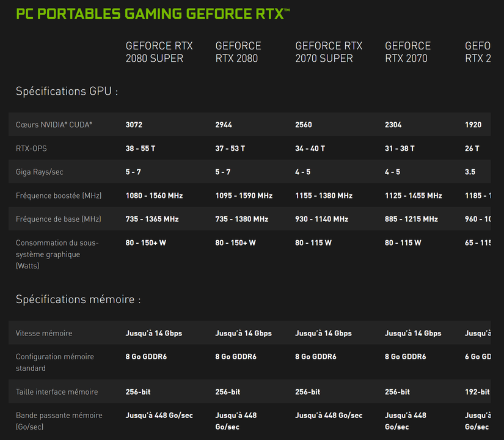504x440 pixels.
Task: Click the 38 - 55 T value
Action: pos(140,148)
